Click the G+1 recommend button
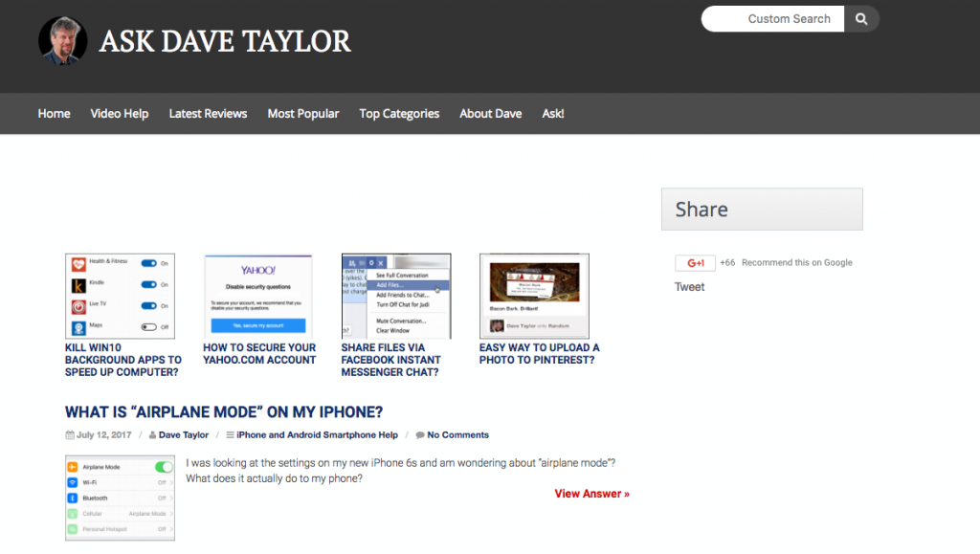The image size is (980, 554). [x=695, y=263]
